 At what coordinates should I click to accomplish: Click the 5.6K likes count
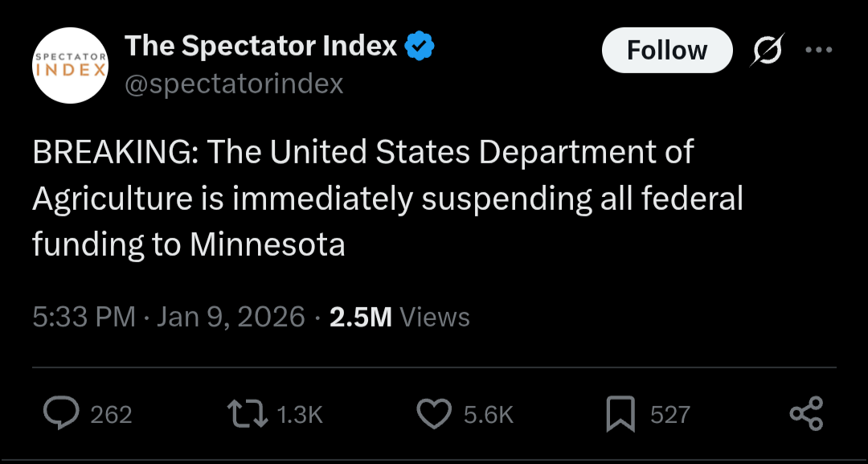click(x=488, y=414)
